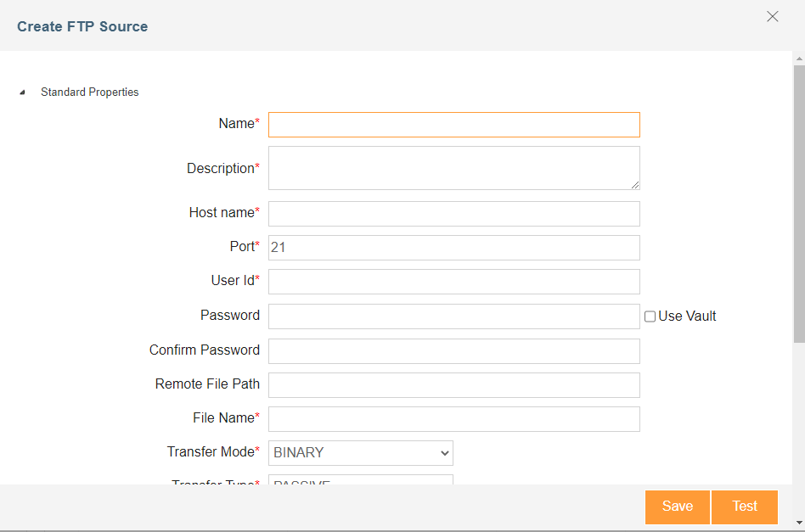Select the Host name field
The height and width of the screenshot is (532, 805).
tap(453, 214)
